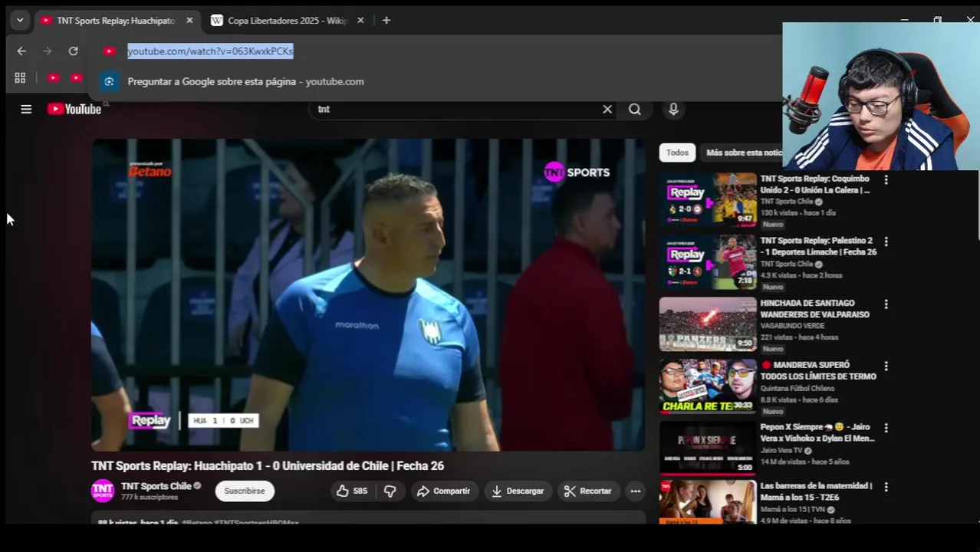
Task: Open the tab search dropdown arrow
Action: pyautogui.click(x=20, y=21)
